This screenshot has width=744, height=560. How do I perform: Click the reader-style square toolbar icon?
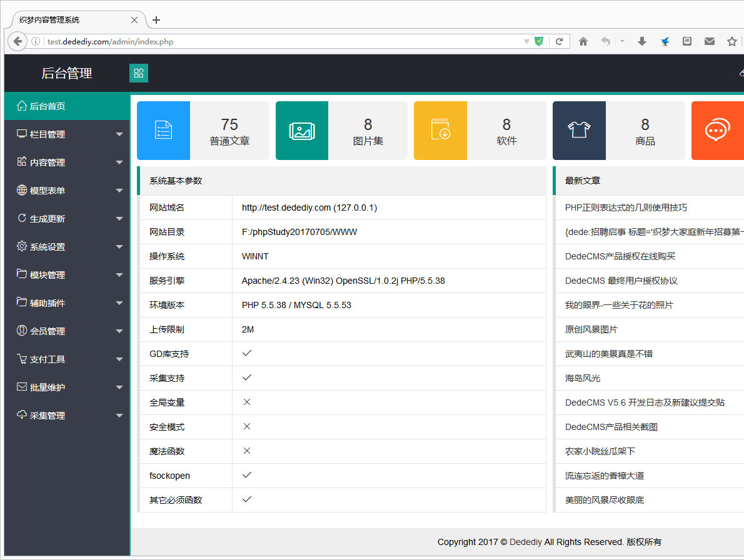click(687, 41)
